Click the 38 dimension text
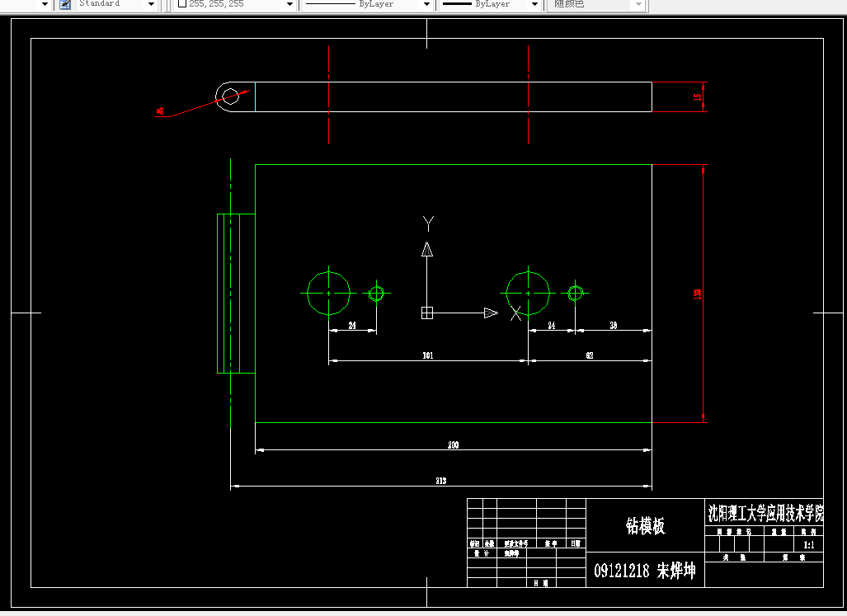Screen dimensions: 847x616 (613, 325)
